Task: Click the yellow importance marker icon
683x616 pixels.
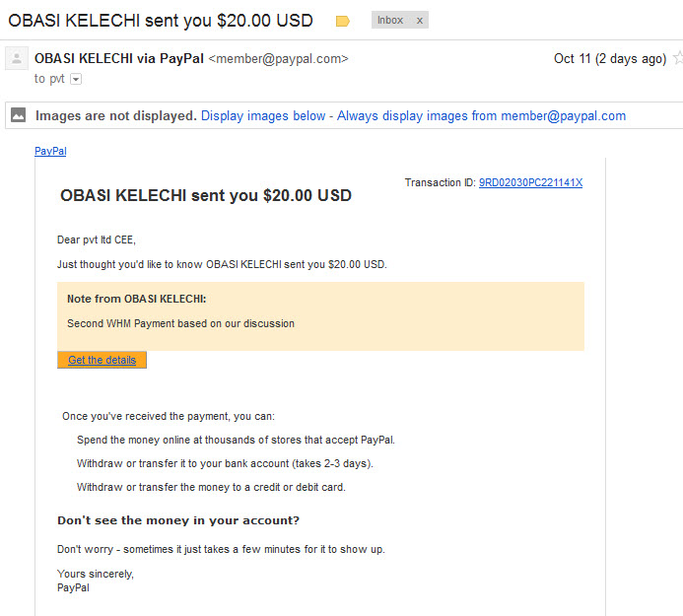Action: point(342,21)
